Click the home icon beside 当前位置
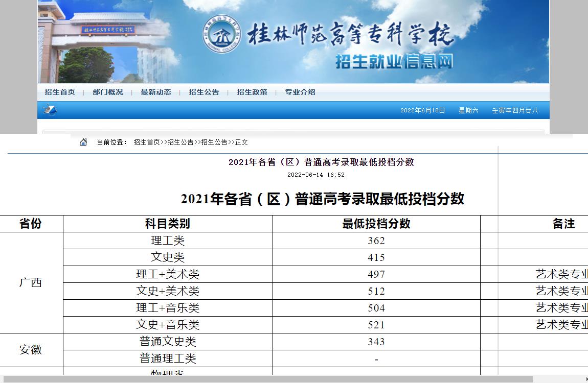This screenshot has height=383, width=588. 83,142
